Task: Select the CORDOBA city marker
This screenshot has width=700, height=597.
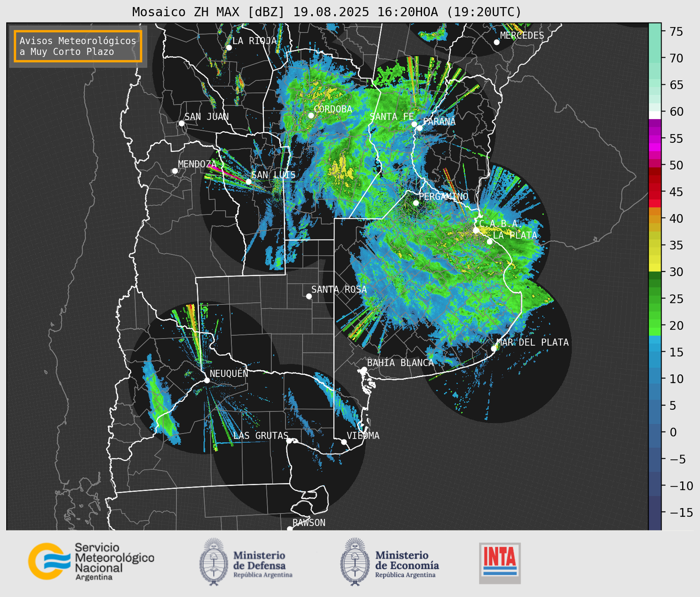Action: tap(311, 115)
